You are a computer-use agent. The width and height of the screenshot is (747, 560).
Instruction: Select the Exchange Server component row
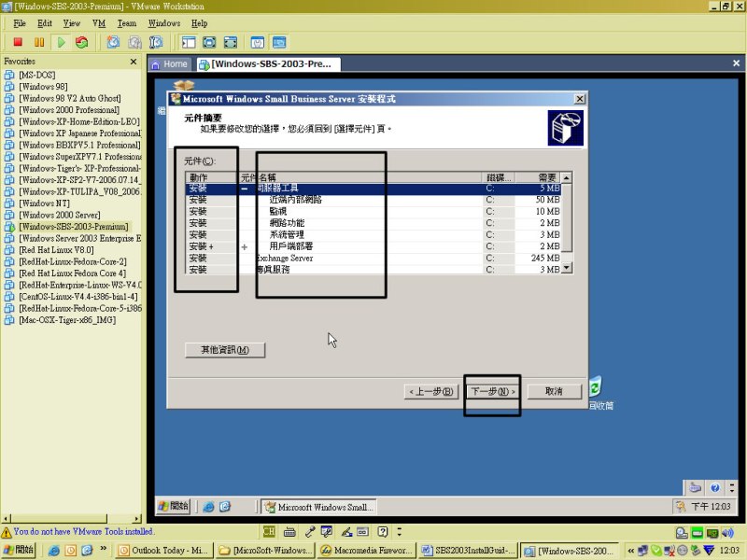pyautogui.click(x=373, y=259)
